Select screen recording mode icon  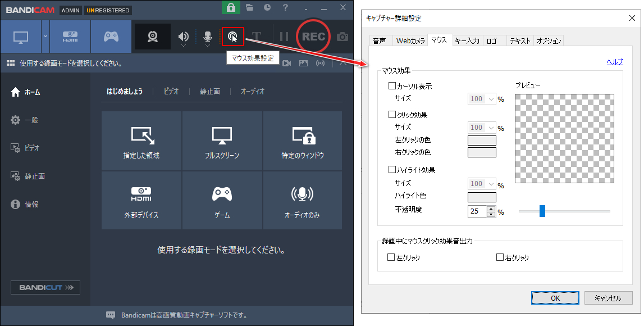tap(21, 37)
